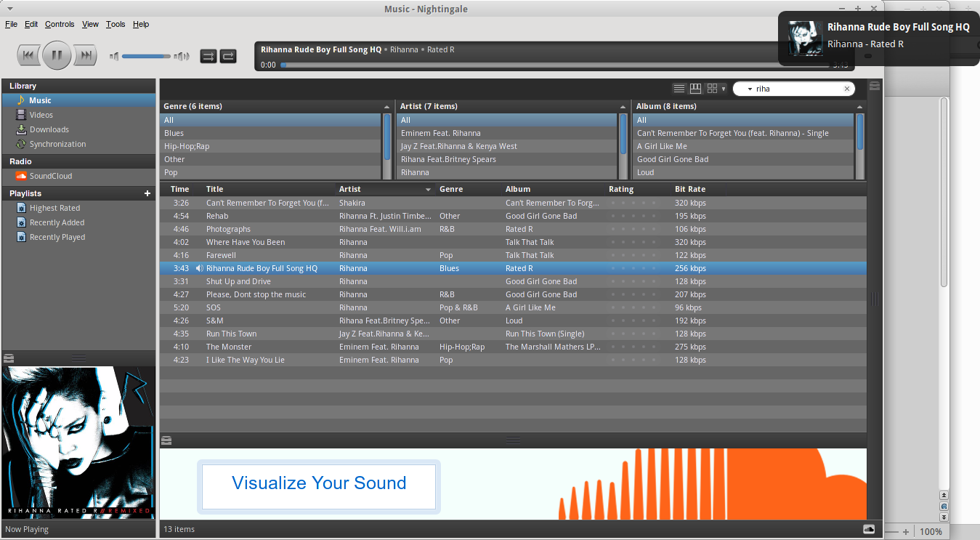This screenshot has height=540, width=980.
Task: Select the track Shut Up and Drive
Action: (x=513, y=281)
